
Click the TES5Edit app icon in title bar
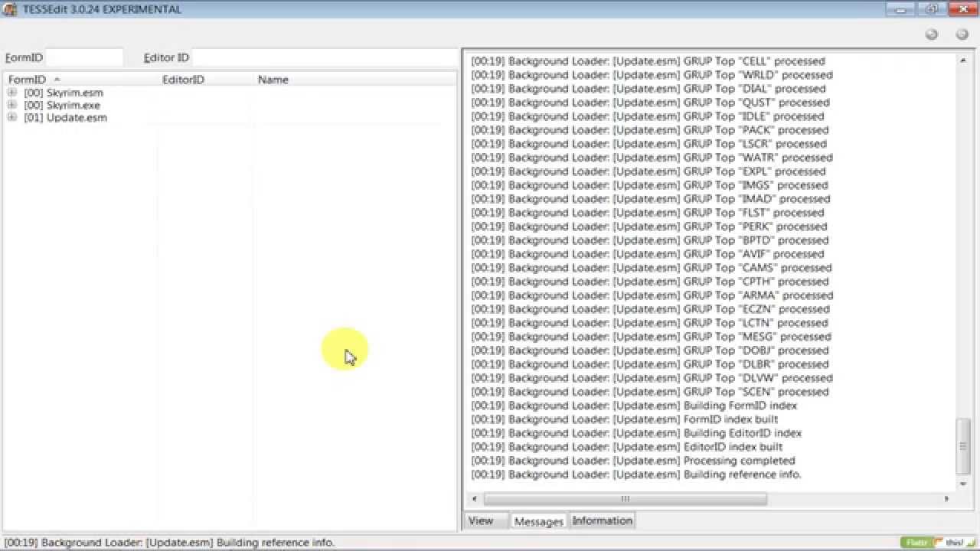coord(10,9)
